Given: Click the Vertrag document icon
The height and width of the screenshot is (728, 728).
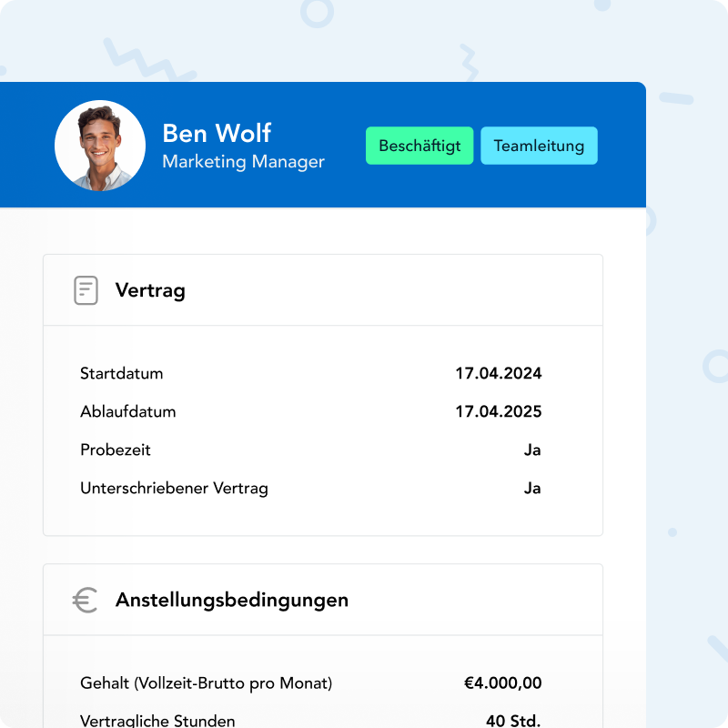Looking at the screenshot, I should [86, 290].
